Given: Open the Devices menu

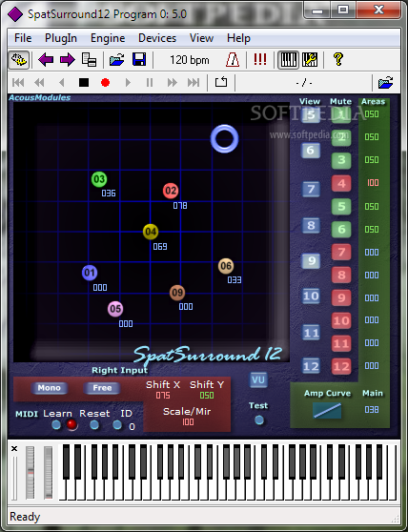Looking at the screenshot, I should tap(157, 38).
